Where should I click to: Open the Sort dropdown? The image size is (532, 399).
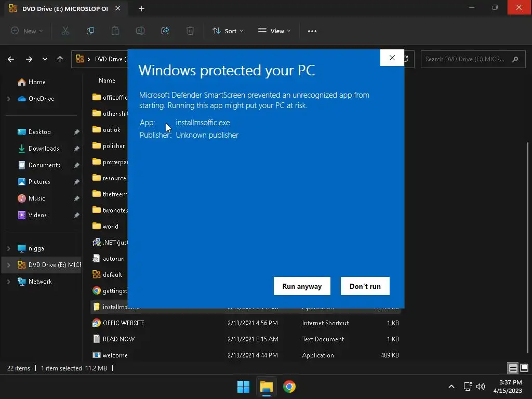(228, 31)
